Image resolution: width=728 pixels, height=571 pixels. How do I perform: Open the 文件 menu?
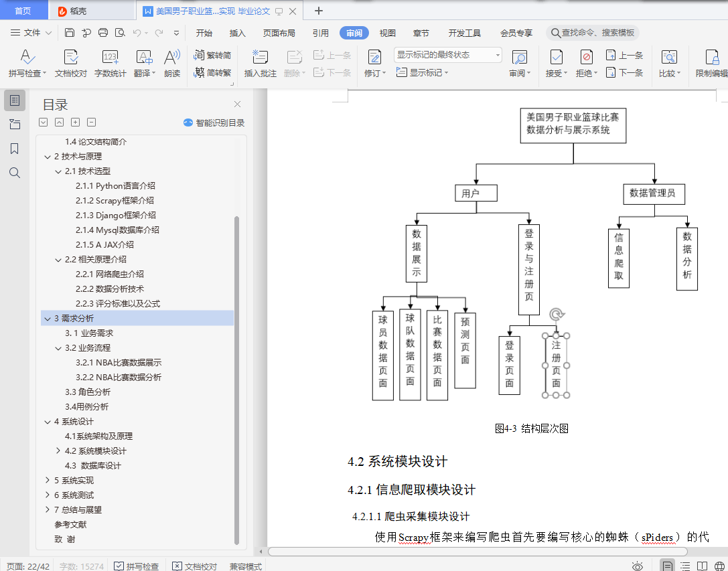(x=31, y=33)
